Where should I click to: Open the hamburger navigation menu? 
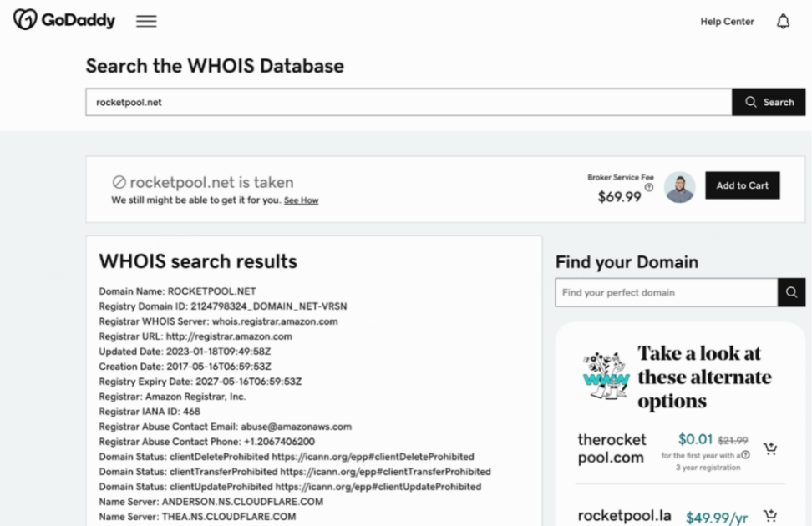pos(146,21)
